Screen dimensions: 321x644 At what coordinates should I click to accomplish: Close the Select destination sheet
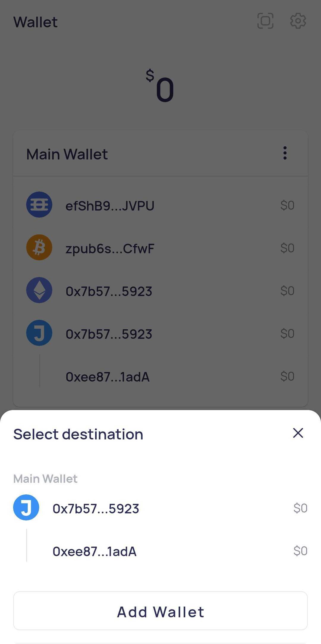[298, 433]
